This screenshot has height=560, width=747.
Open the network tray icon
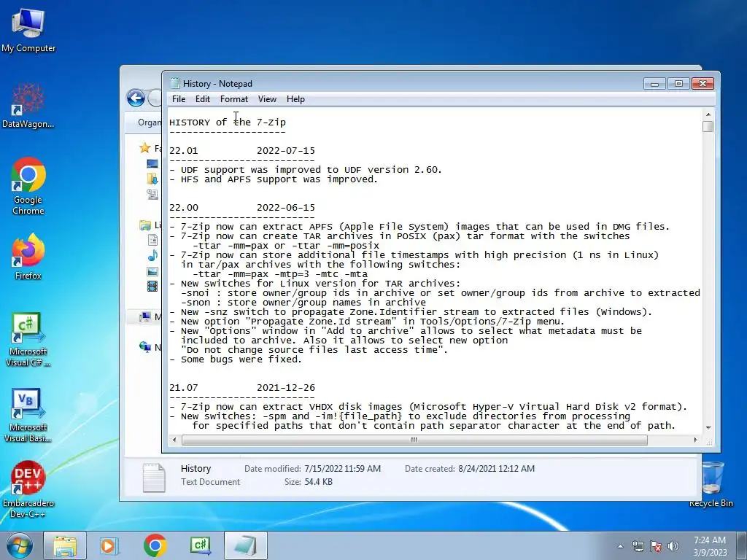coord(638,546)
